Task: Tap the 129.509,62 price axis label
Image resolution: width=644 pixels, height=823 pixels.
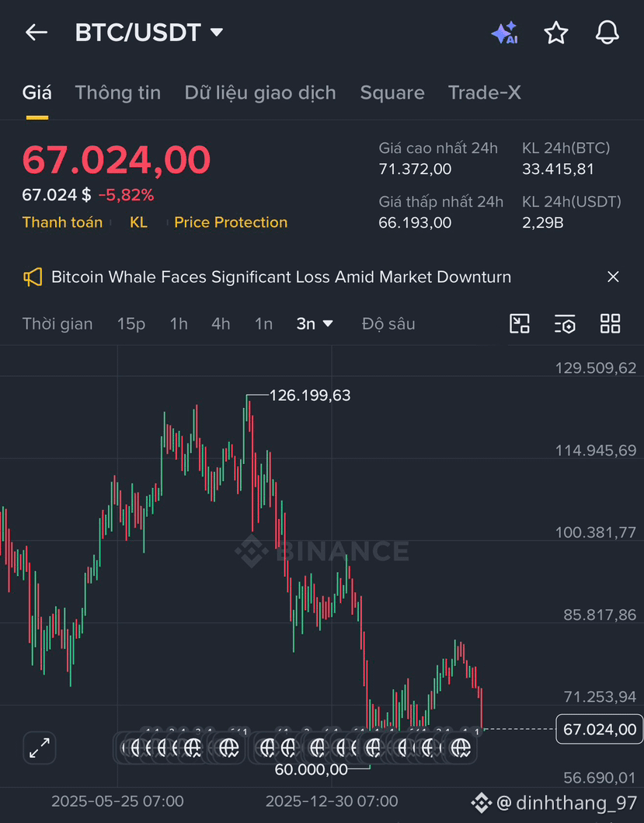Action: tap(596, 368)
